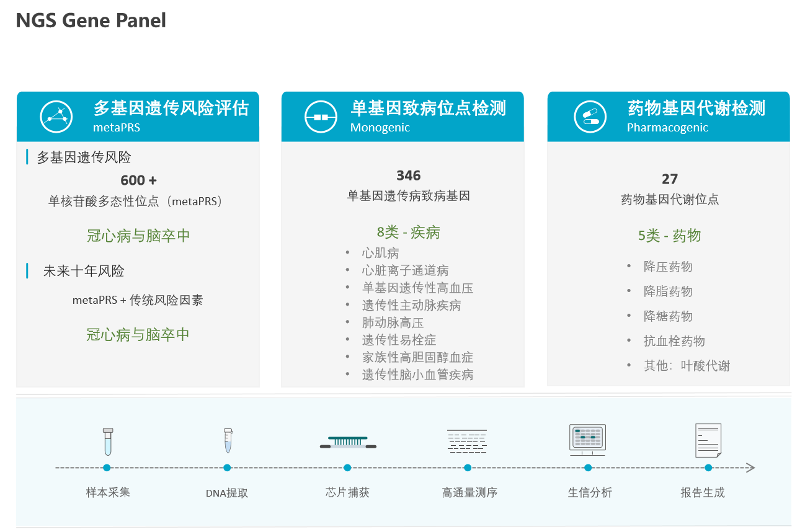The image size is (805, 532).
Task: Click the 报告生成 document icon
Action: pos(708,440)
